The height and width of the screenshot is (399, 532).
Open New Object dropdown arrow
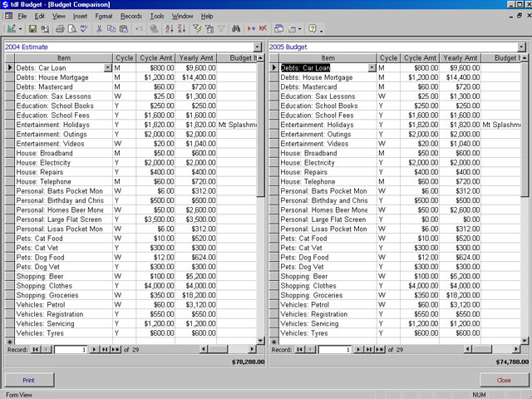pyautogui.click(x=299, y=29)
